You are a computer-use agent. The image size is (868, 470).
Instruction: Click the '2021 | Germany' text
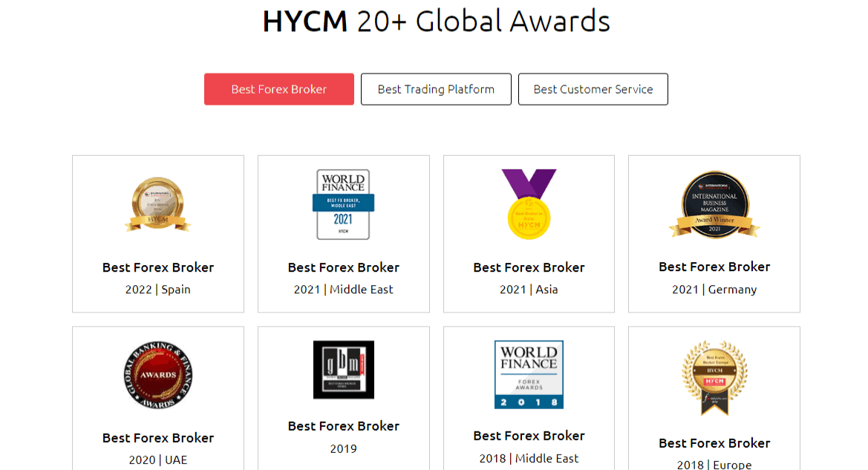pos(714,290)
